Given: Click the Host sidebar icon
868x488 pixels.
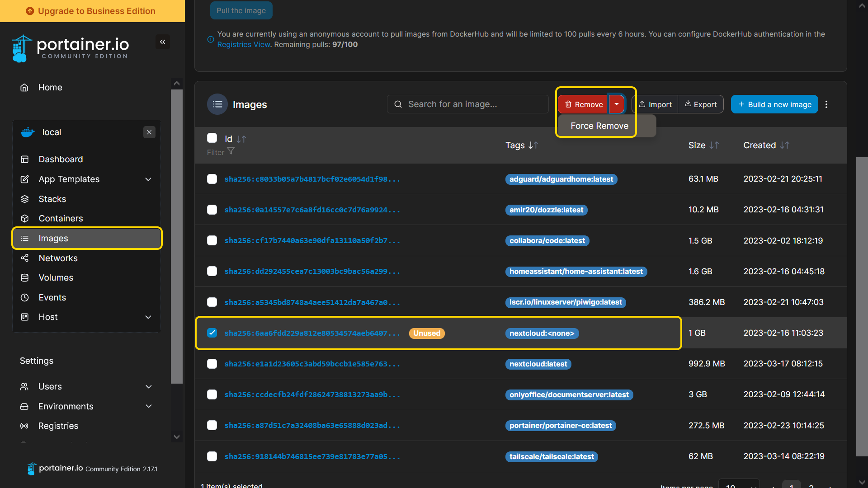Looking at the screenshot, I should [x=25, y=317].
